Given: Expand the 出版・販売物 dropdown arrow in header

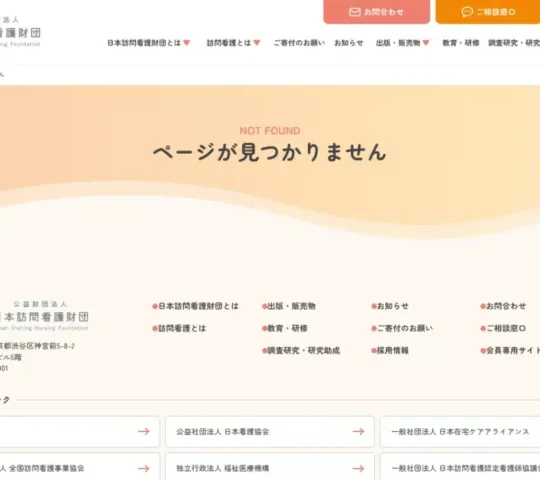Looking at the screenshot, I should coord(426,43).
